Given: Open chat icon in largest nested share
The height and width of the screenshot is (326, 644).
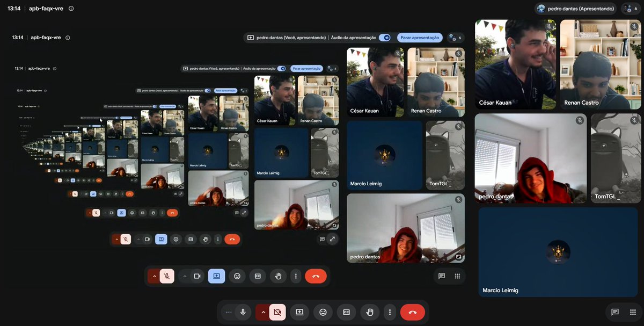Looking at the screenshot, I should coord(442,276).
